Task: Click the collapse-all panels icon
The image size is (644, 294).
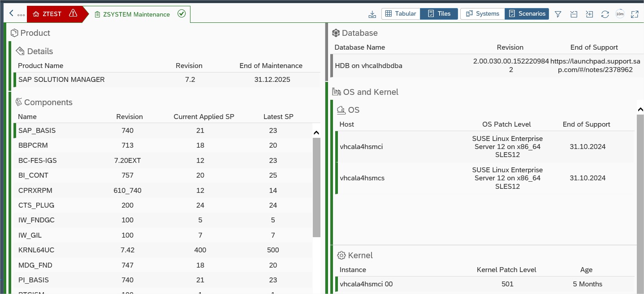Action: point(574,14)
